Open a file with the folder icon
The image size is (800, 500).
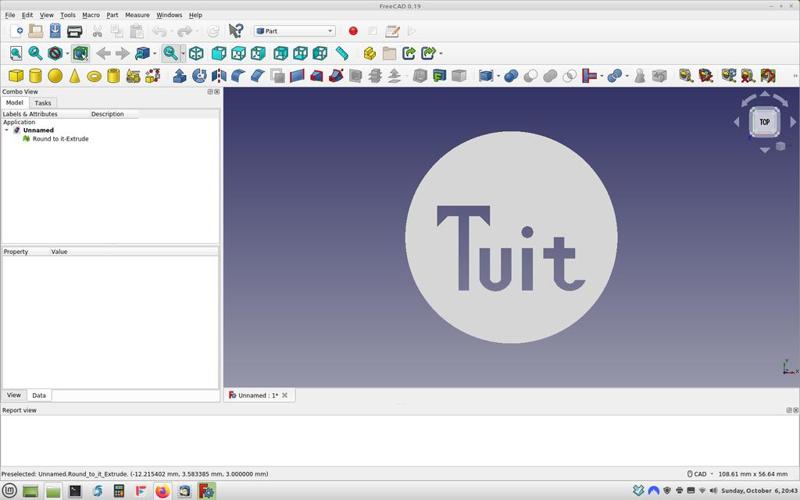pyautogui.click(x=36, y=31)
